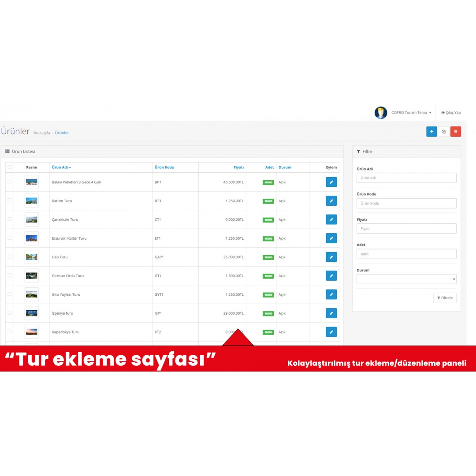The height and width of the screenshot is (476, 476).
Task: Click the Filtrele button
Action: pyautogui.click(x=445, y=298)
